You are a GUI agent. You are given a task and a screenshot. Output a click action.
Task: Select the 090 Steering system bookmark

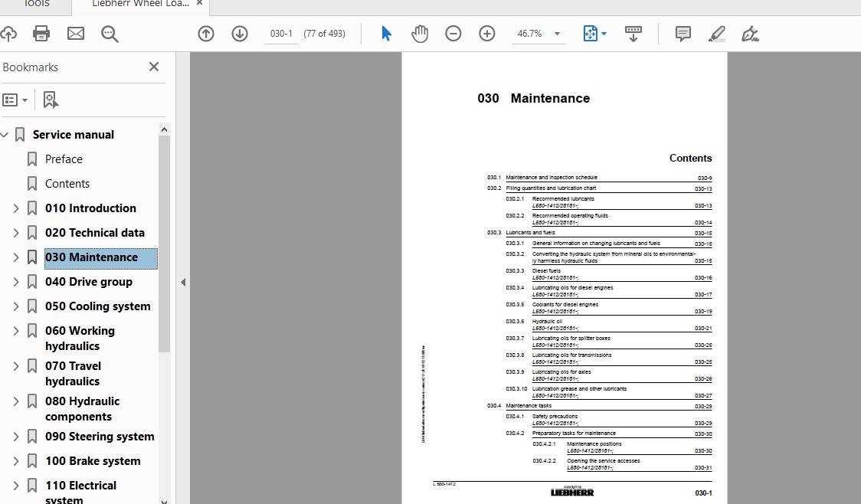[x=100, y=436]
